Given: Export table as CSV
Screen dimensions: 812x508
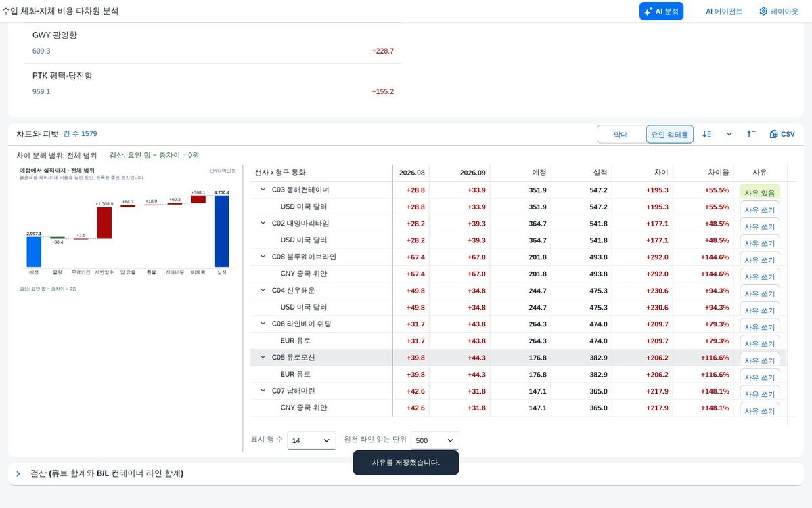Looking at the screenshot, I should [782, 134].
